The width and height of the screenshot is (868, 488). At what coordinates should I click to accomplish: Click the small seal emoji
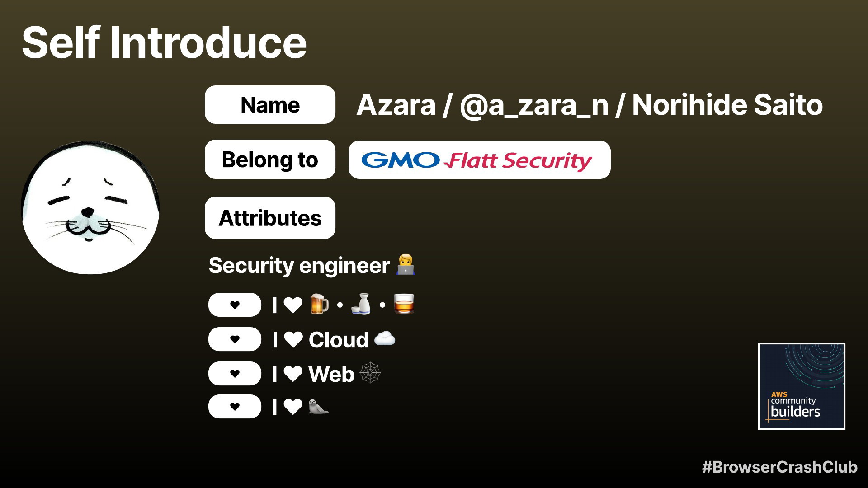318,407
